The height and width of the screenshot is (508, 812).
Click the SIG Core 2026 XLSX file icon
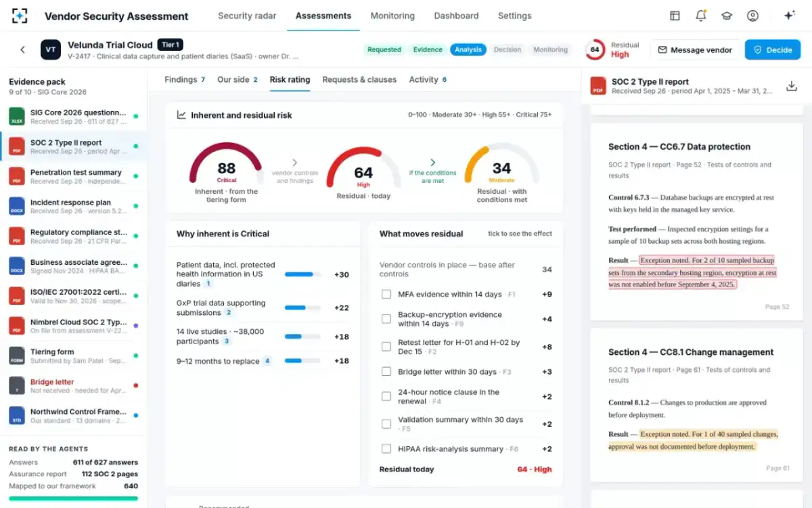[x=17, y=117]
